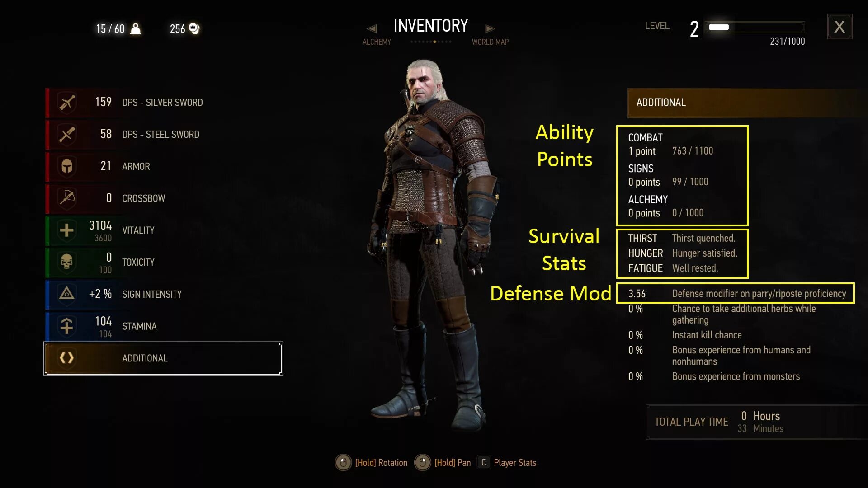Switch to the Alchemy tab
Image resolution: width=868 pixels, height=488 pixels.
tap(377, 42)
